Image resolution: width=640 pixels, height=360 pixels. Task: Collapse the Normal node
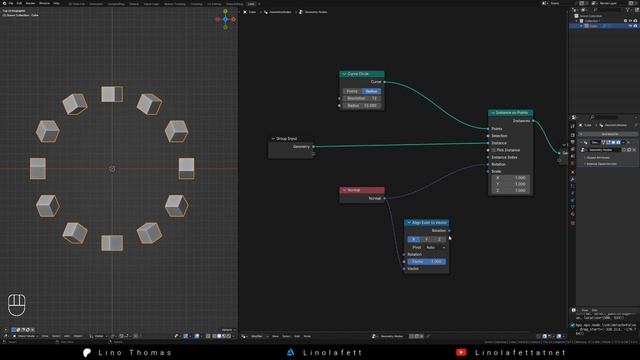coord(344,190)
